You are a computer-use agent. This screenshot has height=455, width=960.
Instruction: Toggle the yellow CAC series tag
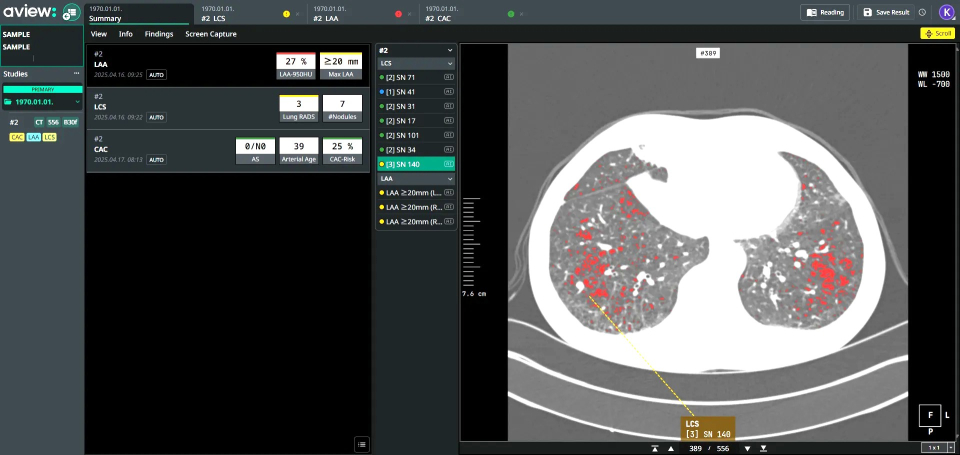coord(16,137)
